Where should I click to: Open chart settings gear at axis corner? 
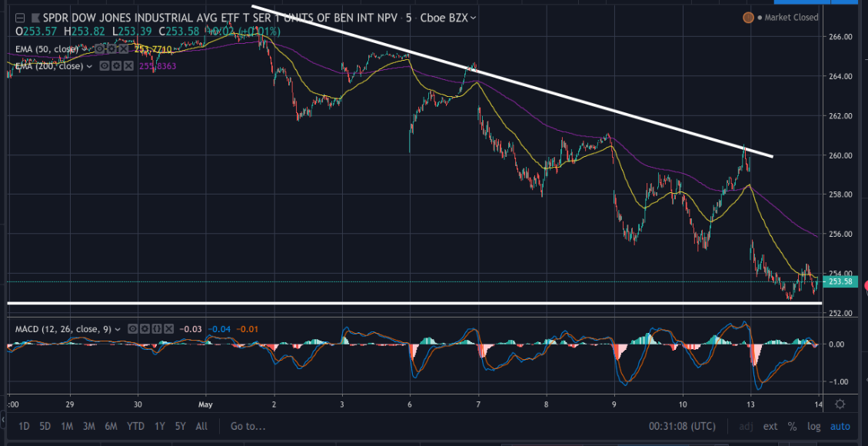tap(840, 404)
